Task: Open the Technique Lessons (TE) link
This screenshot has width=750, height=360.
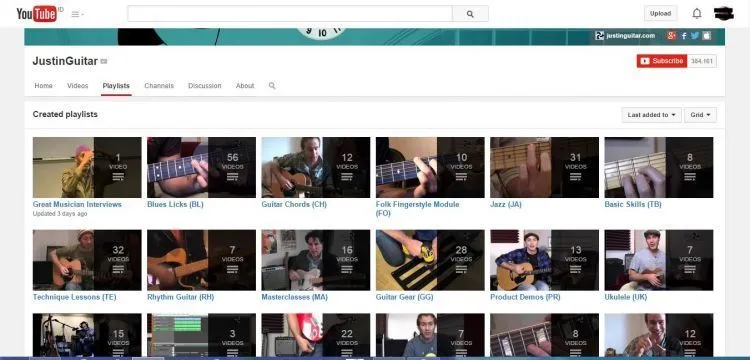Action: click(74, 297)
